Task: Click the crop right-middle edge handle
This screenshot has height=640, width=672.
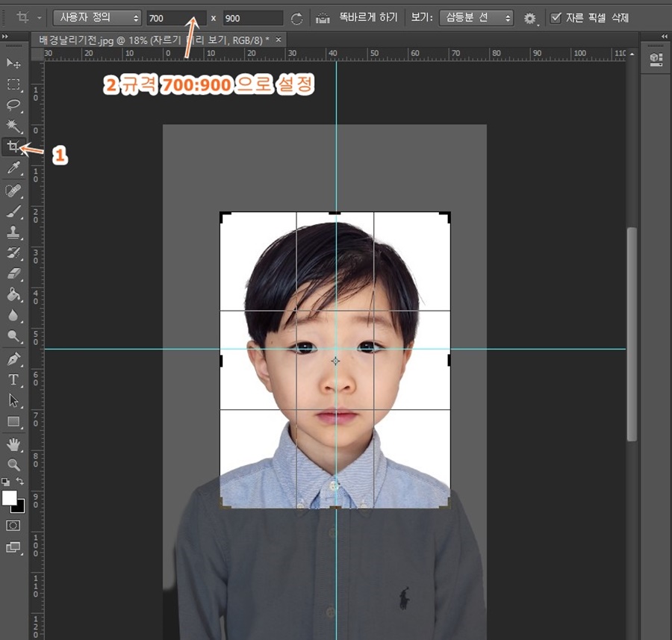Action: coord(449,360)
